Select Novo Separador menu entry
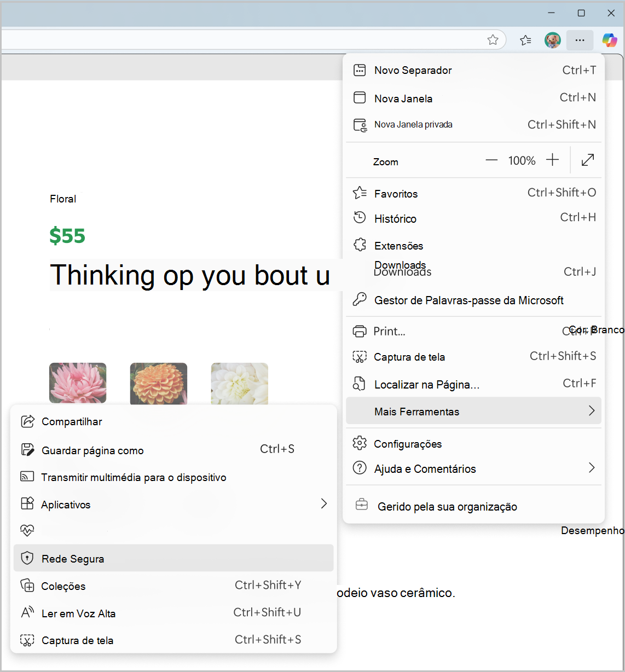625x672 pixels. pyautogui.click(x=474, y=70)
